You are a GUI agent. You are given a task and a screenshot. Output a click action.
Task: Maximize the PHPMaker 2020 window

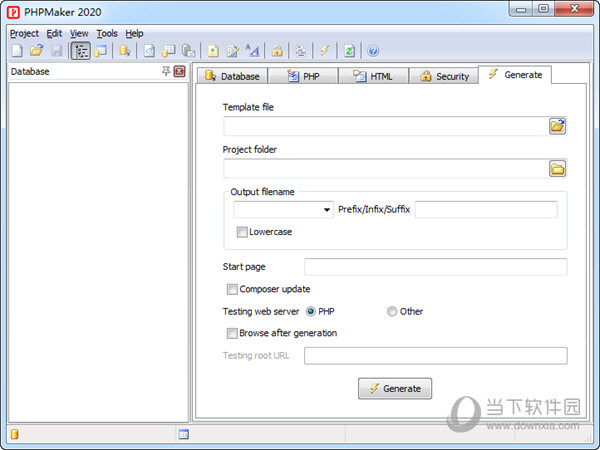point(543,8)
